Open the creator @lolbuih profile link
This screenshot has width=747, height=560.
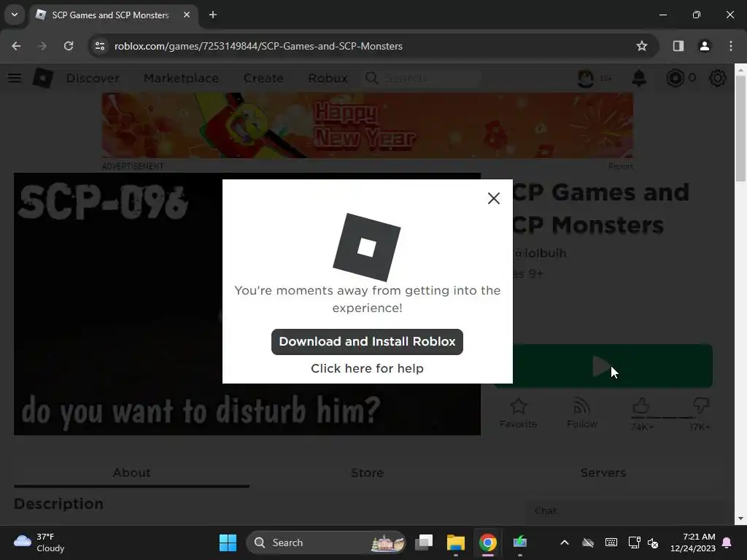point(541,253)
